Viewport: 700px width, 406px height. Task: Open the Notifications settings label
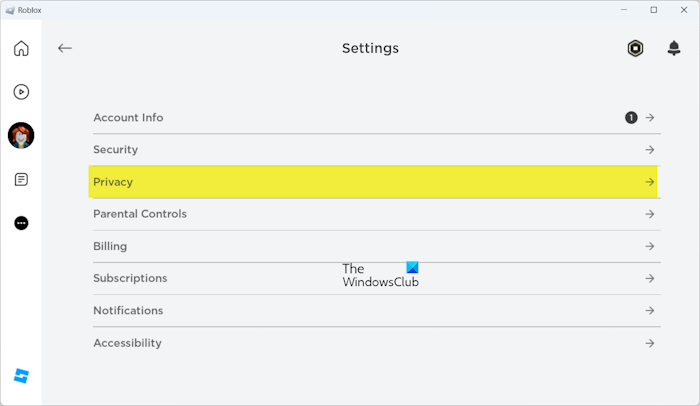[x=128, y=311]
